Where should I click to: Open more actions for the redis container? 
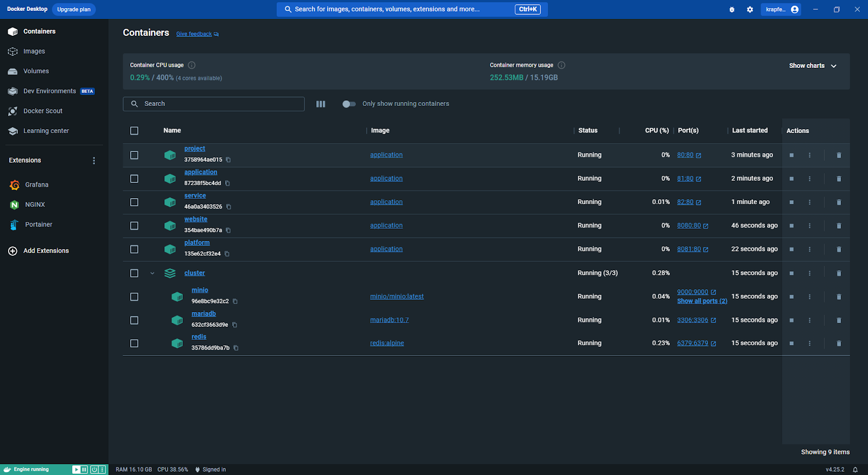pyautogui.click(x=809, y=343)
